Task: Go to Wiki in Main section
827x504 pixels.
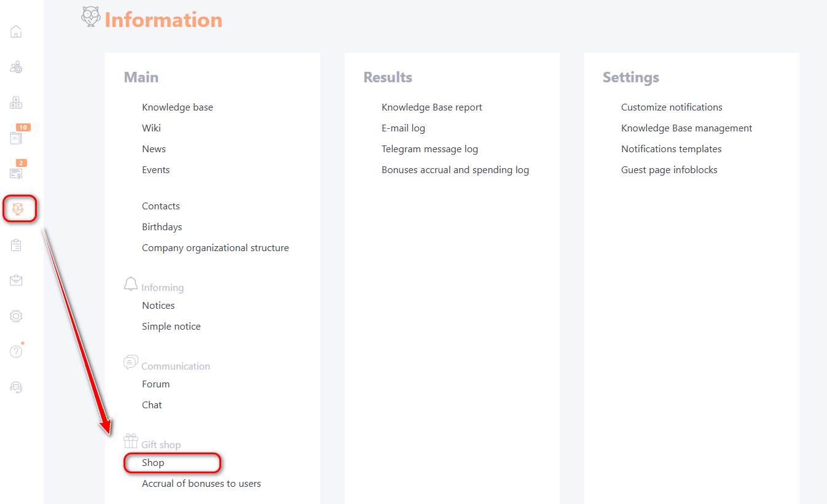Action: click(x=151, y=128)
